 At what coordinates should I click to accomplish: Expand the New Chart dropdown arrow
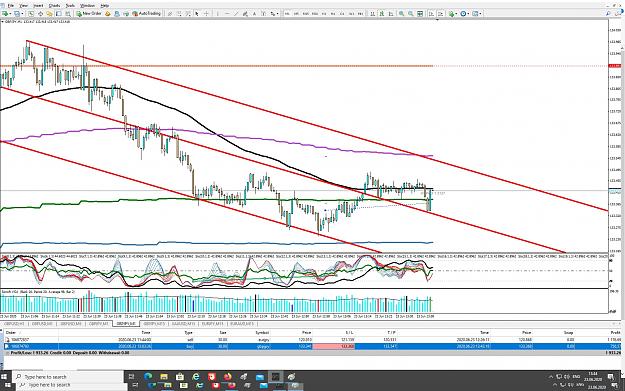pos(10,14)
